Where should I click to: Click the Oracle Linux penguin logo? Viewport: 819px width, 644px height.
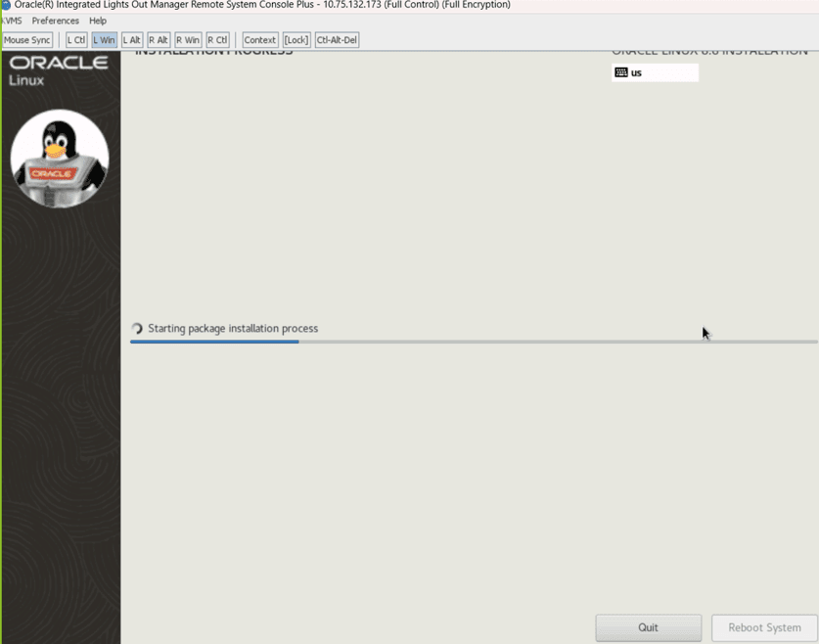(x=60, y=157)
